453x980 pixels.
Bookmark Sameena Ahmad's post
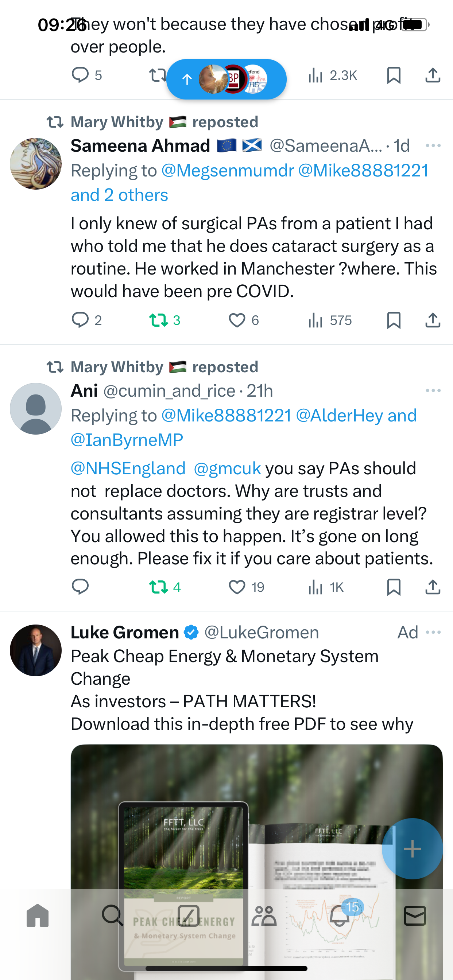(394, 320)
